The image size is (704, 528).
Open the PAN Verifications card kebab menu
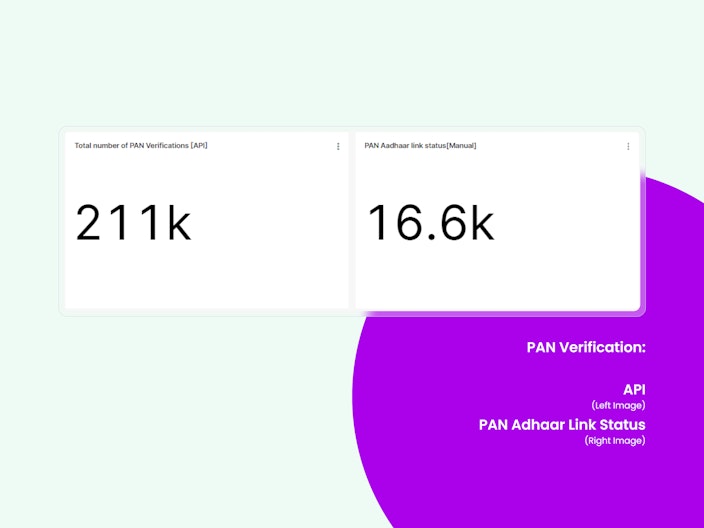pos(338,146)
